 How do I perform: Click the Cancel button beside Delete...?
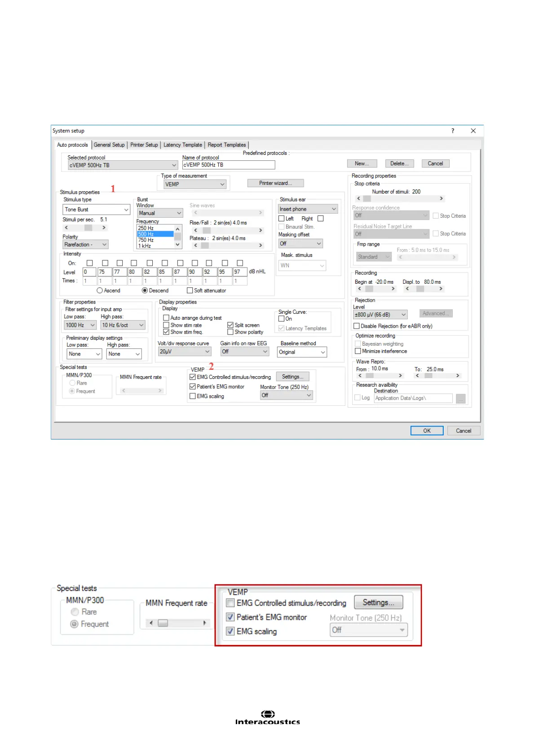coord(435,163)
